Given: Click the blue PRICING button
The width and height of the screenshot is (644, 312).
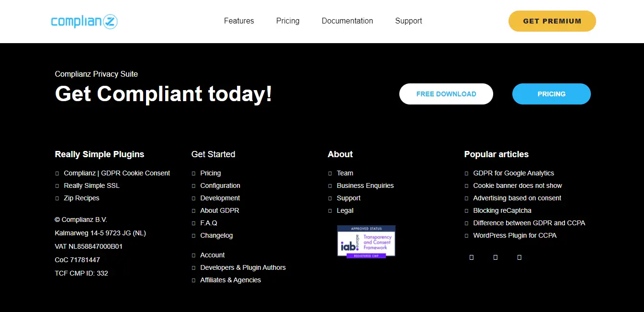Looking at the screenshot, I should [551, 94].
